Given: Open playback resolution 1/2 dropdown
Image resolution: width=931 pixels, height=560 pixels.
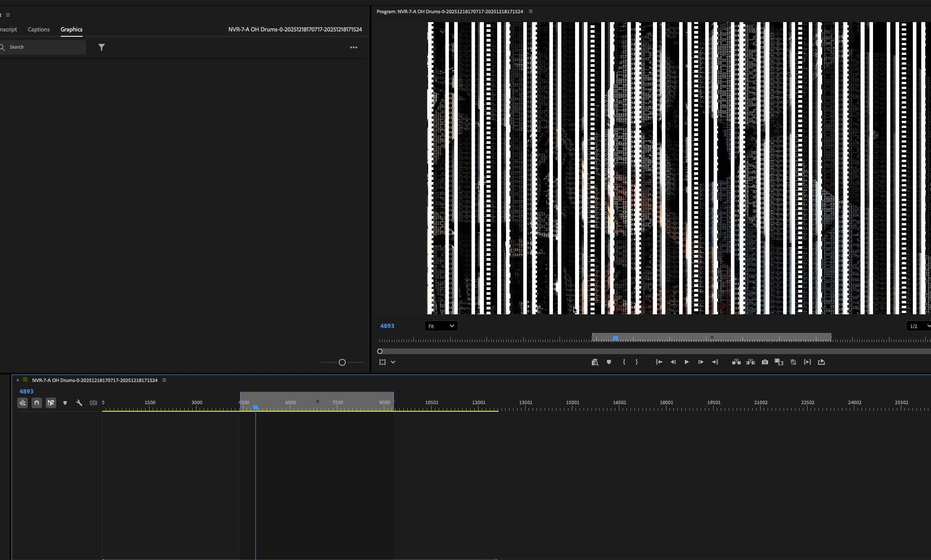Looking at the screenshot, I should tap(919, 326).
